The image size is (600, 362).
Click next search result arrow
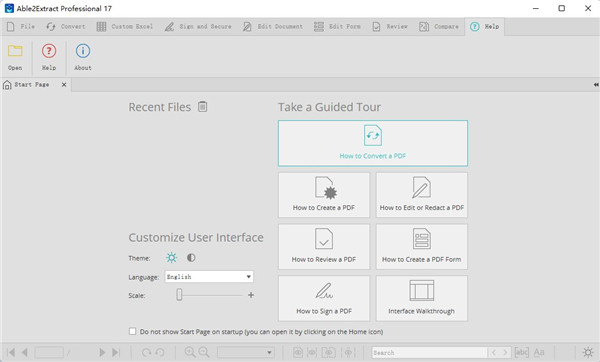(505, 352)
